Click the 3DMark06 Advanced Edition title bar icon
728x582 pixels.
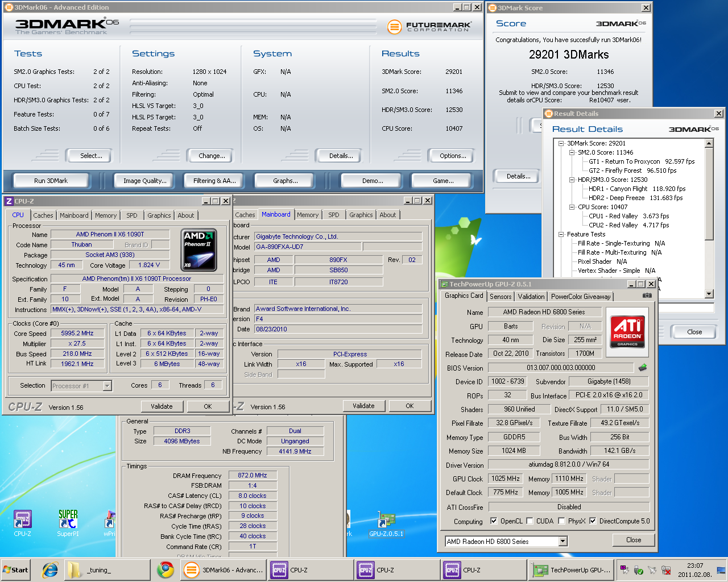9,7
